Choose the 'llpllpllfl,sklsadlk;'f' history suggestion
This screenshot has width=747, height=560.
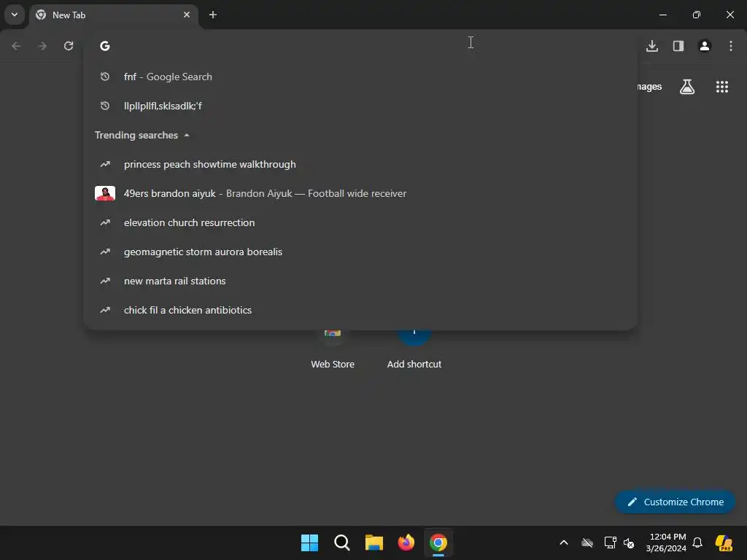pyautogui.click(x=360, y=106)
